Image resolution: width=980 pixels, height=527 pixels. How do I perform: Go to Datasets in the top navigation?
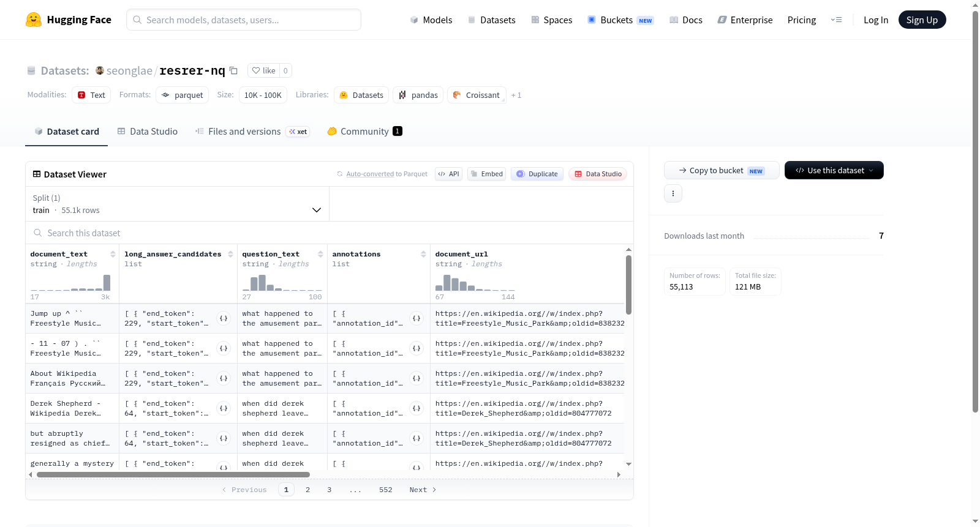coord(491,20)
